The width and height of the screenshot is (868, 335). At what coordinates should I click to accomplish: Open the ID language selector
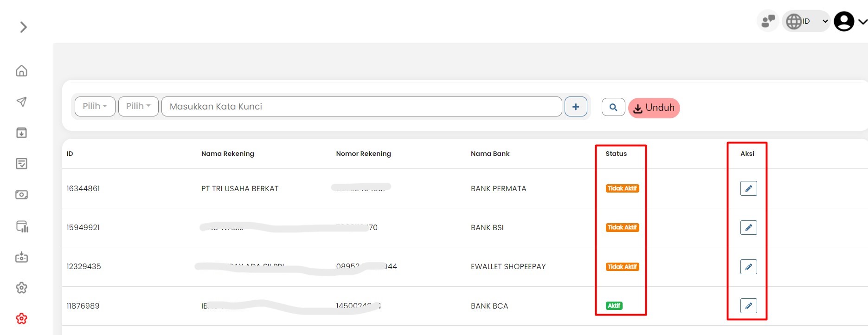pos(806,21)
